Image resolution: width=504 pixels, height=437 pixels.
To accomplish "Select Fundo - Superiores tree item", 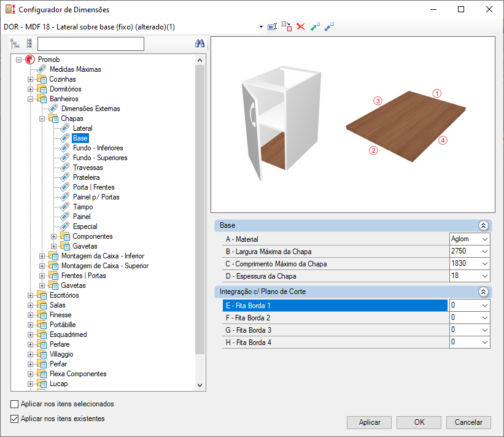I will click(100, 158).
